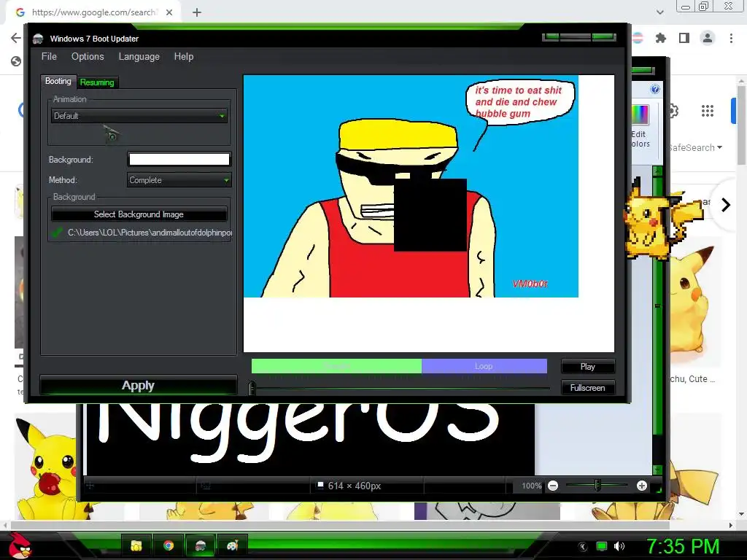Image resolution: width=747 pixels, height=560 pixels.
Task: Open Edit colors in Paint window
Action: [x=640, y=126]
